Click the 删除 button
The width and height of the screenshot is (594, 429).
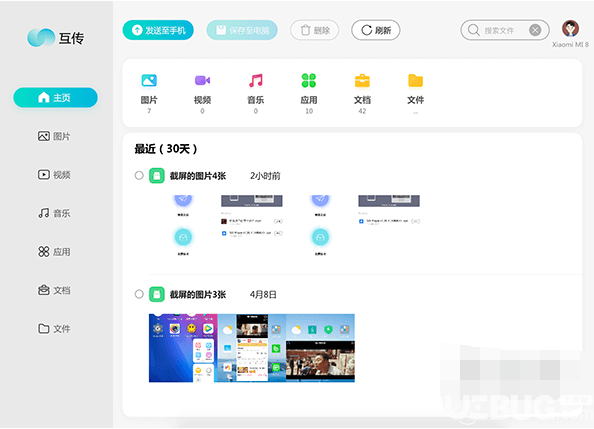point(314,30)
